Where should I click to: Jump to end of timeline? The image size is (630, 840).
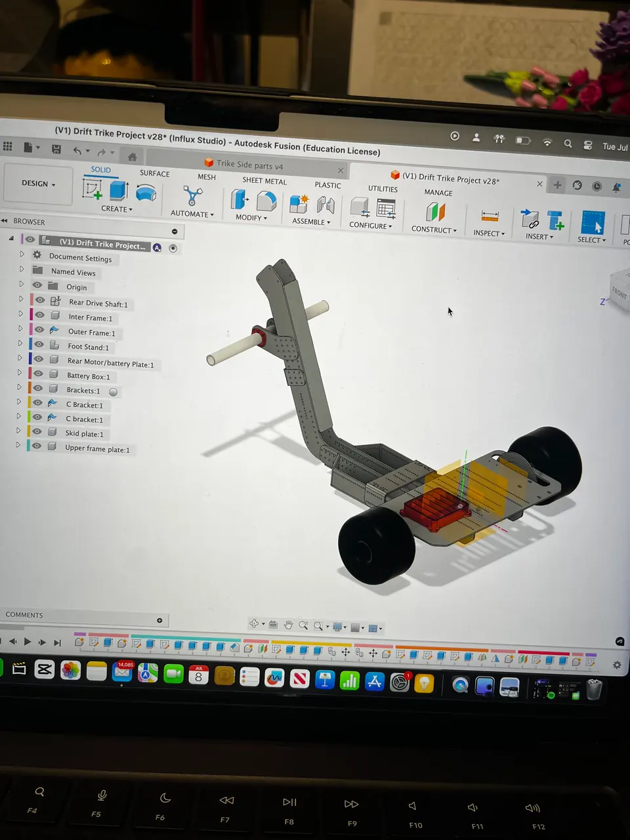[x=57, y=643]
